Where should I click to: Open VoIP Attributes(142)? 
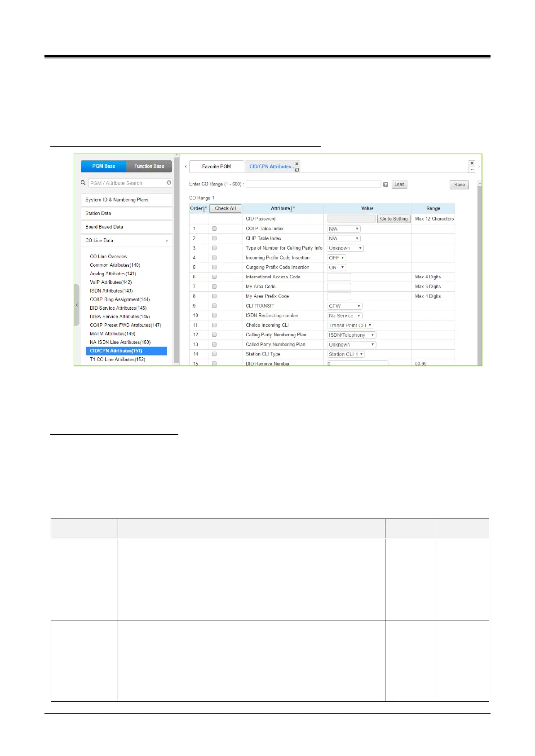[x=111, y=282]
